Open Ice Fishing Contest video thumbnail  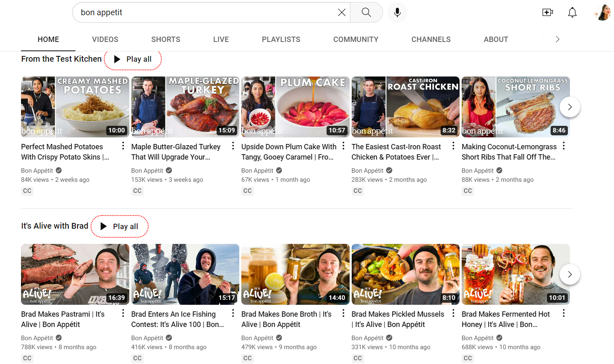(185, 274)
